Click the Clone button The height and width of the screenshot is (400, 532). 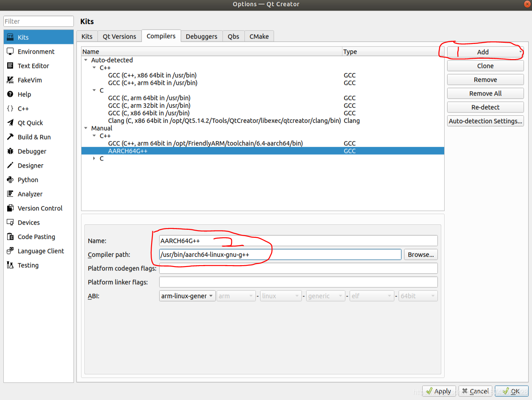(486, 66)
